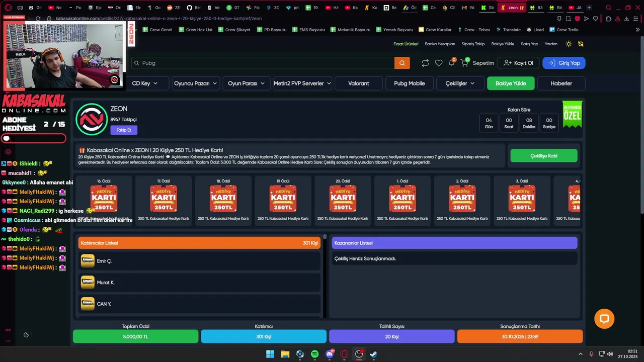Open the Yardım help link

point(551,44)
